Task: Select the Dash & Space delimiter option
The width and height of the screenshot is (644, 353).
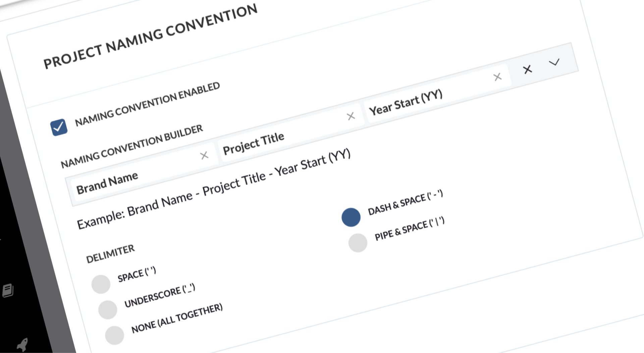Action: tap(351, 217)
